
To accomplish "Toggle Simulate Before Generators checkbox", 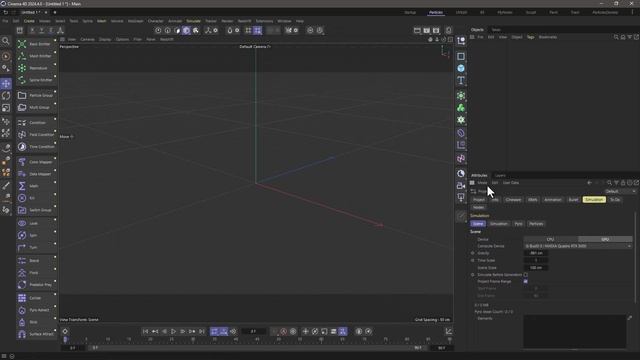I will (525, 275).
